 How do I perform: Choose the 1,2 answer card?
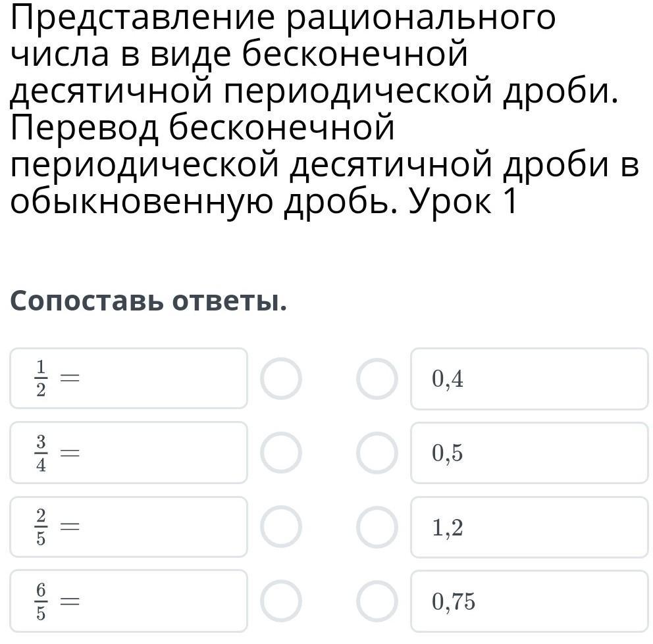[529, 527]
